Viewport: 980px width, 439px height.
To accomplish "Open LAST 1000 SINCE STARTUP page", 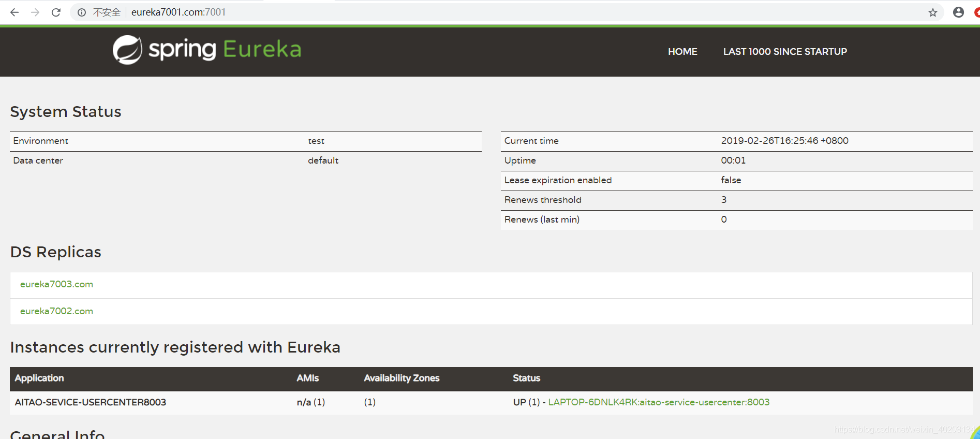I will pyautogui.click(x=785, y=52).
